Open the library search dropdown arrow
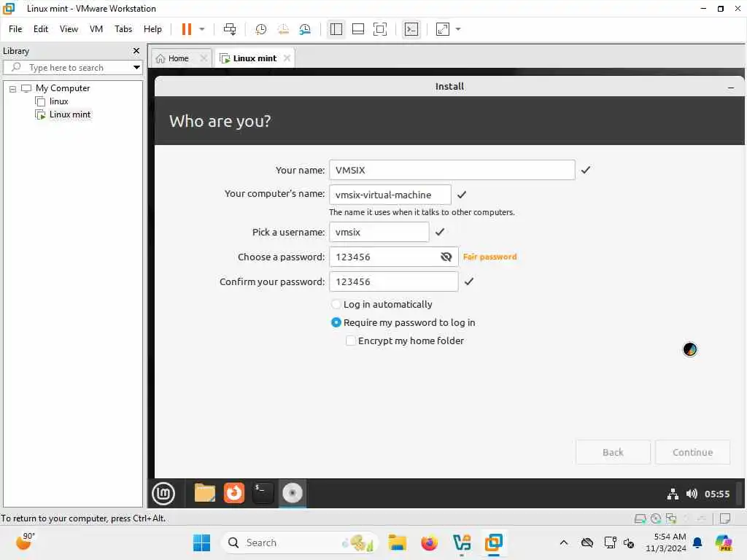 (x=136, y=68)
